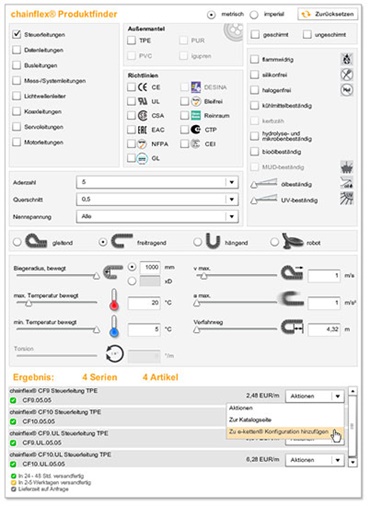
Task: Click the CE mark logo
Action: click(x=143, y=87)
